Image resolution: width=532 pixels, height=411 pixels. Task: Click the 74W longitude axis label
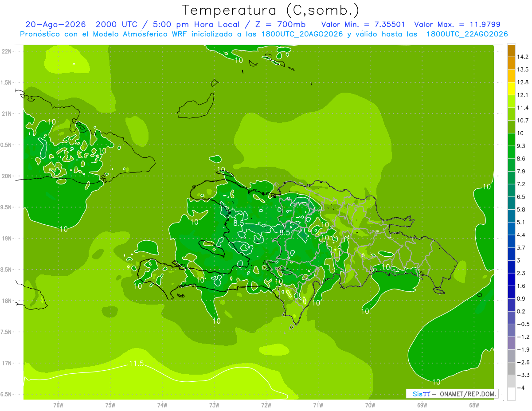(162, 405)
